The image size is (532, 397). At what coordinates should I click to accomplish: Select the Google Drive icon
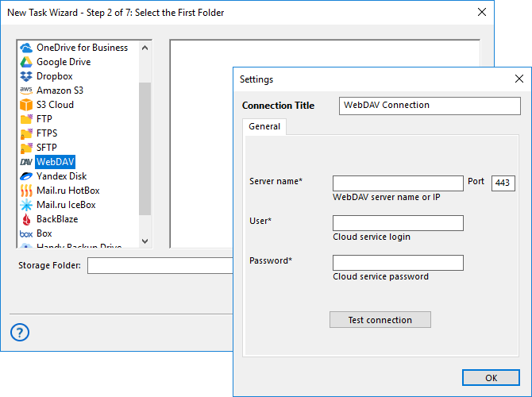click(26, 62)
